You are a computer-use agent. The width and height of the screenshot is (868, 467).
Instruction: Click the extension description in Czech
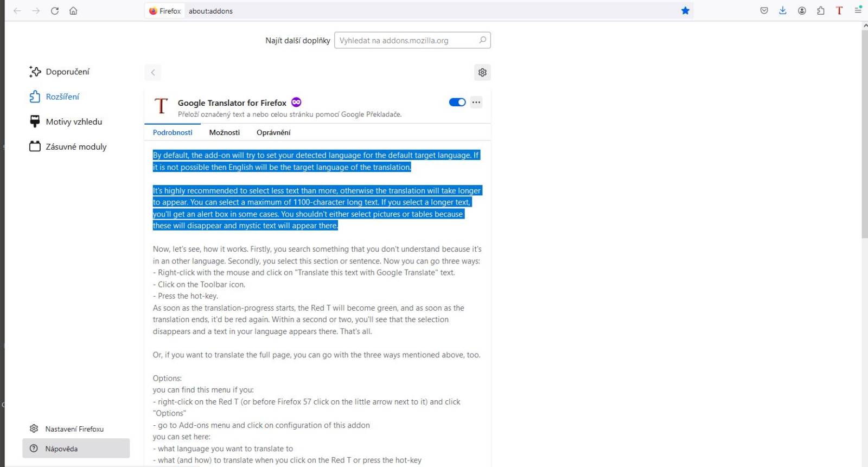tap(290, 114)
